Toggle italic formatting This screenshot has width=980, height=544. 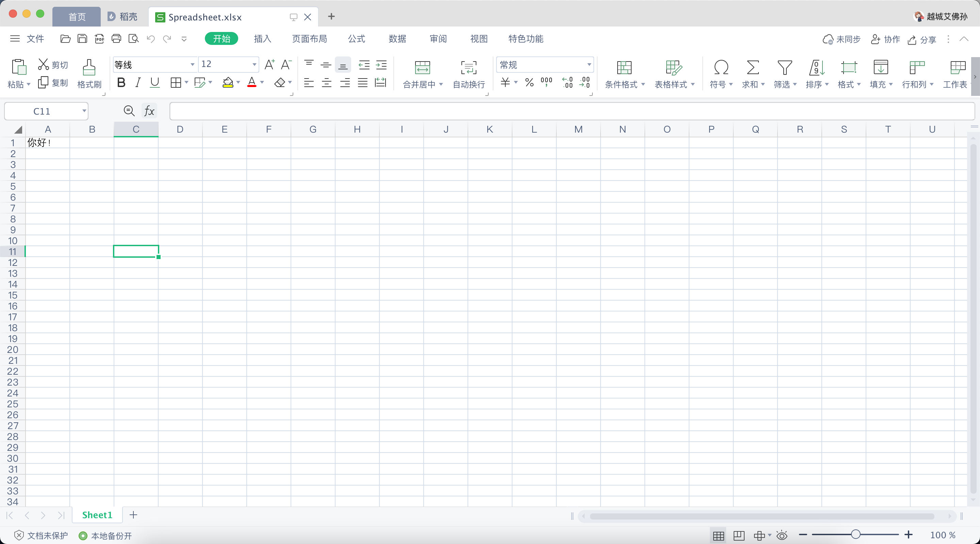(138, 83)
